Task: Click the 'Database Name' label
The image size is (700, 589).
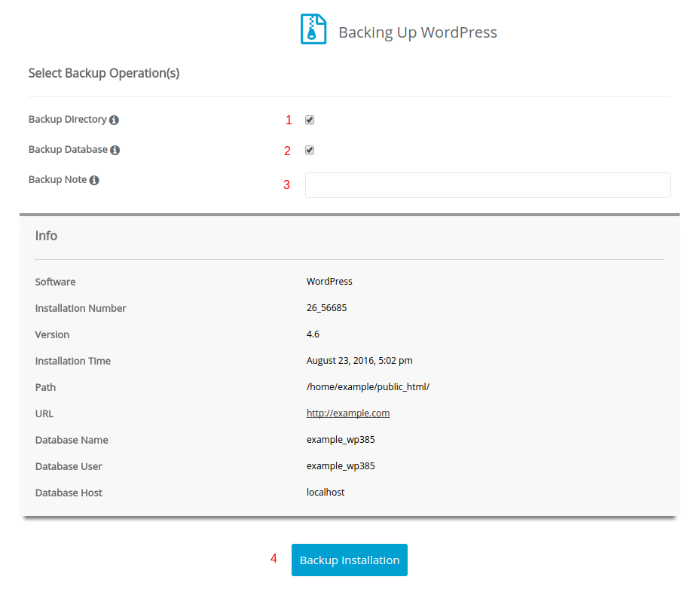Action: click(72, 440)
